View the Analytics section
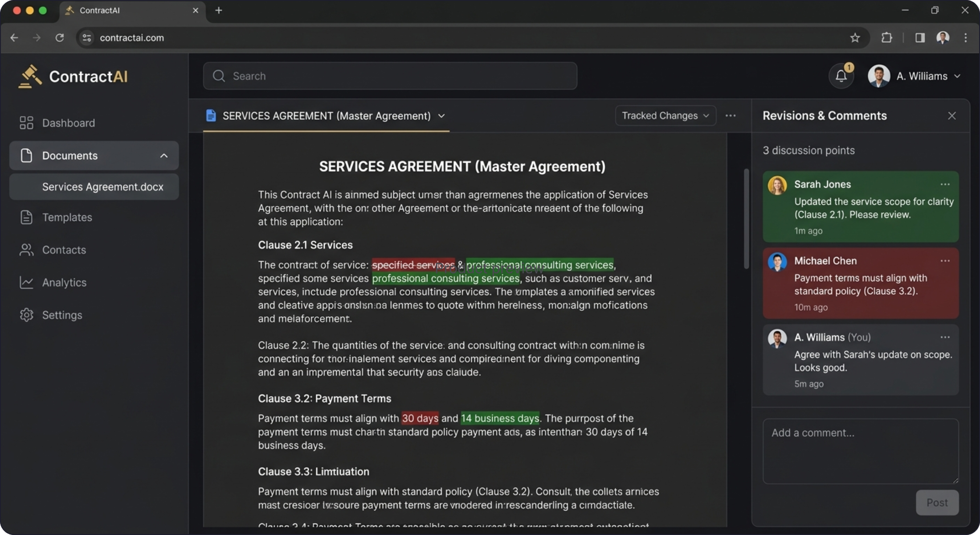 (64, 282)
